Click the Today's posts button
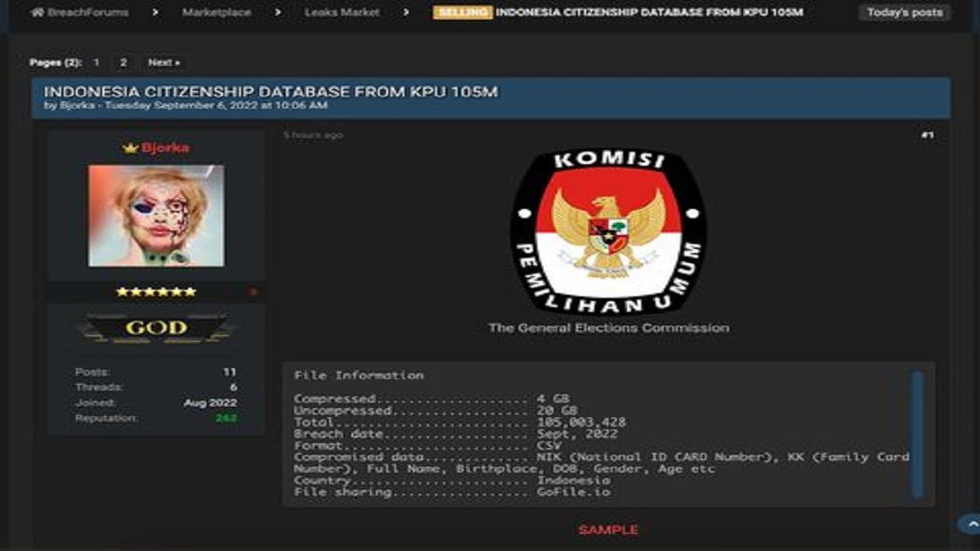Viewport: 980px width, 551px height. (x=904, y=12)
